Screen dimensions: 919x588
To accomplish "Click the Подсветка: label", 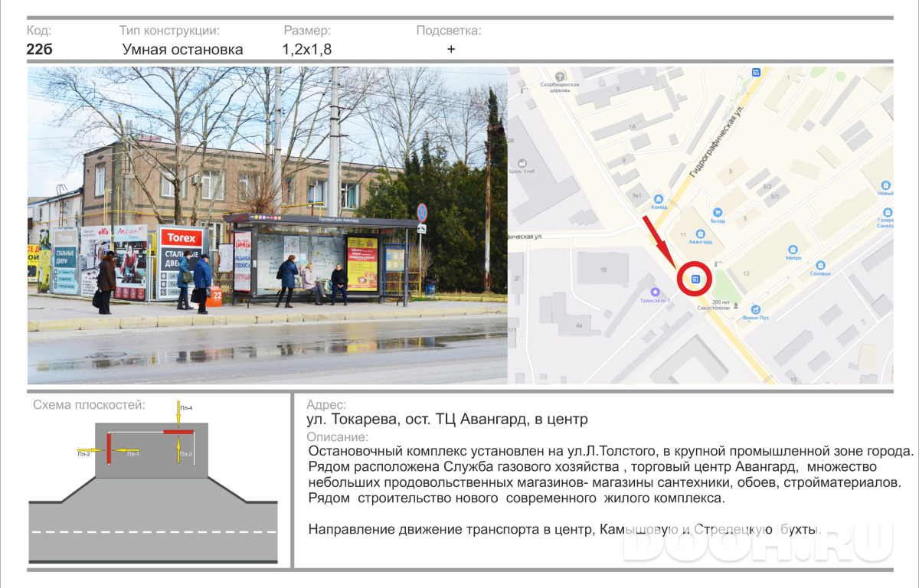I will tap(449, 31).
